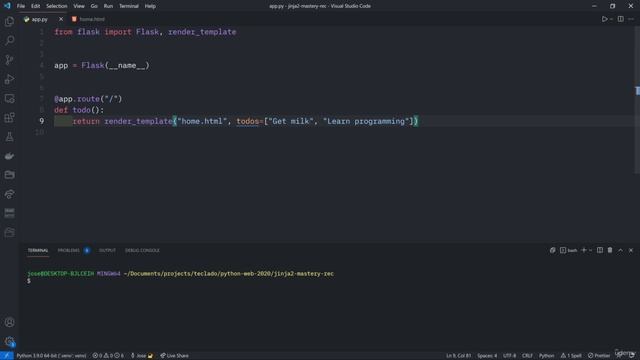Change the CRLF end-of-line sequence
The width and height of the screenshot is (640, 360).
(527, 356)
